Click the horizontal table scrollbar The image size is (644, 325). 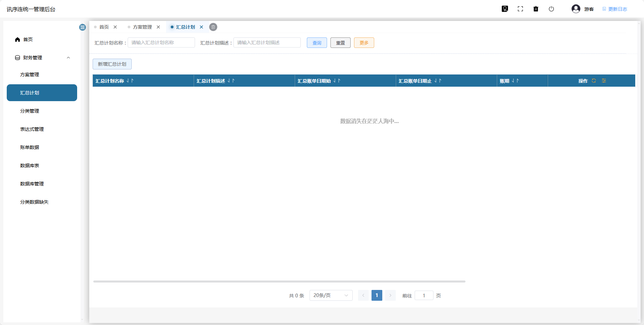click(x=279, y=281)
